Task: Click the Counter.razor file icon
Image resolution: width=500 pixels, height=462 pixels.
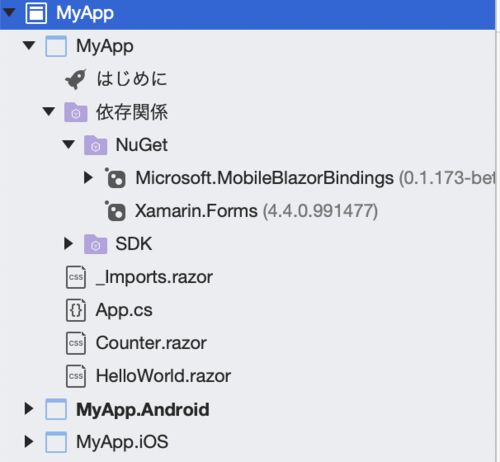Action: (x=76, y=343)
